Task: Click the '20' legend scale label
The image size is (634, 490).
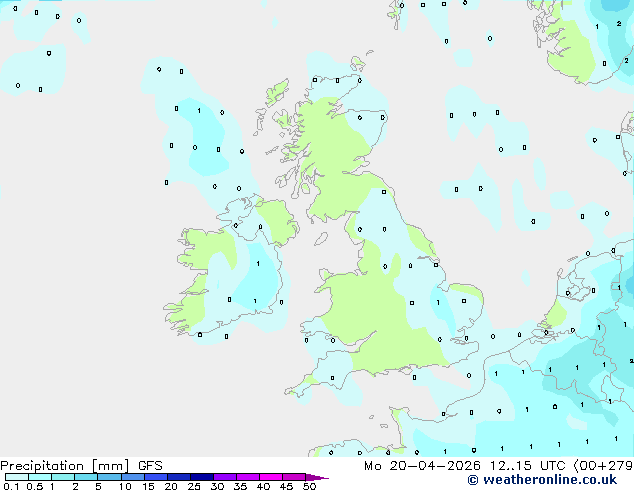Action: (x=171, y=486)
